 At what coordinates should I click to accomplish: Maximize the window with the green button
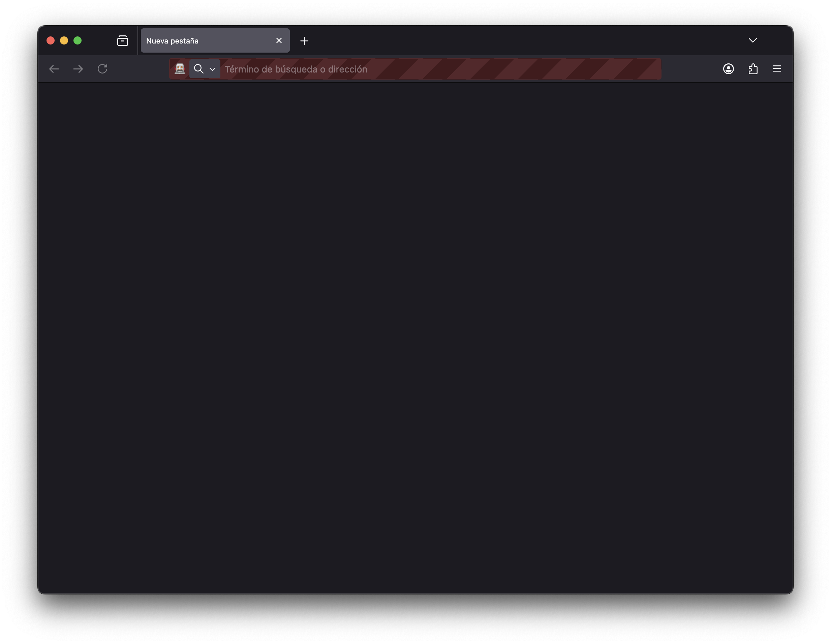(x=78, y=41)
